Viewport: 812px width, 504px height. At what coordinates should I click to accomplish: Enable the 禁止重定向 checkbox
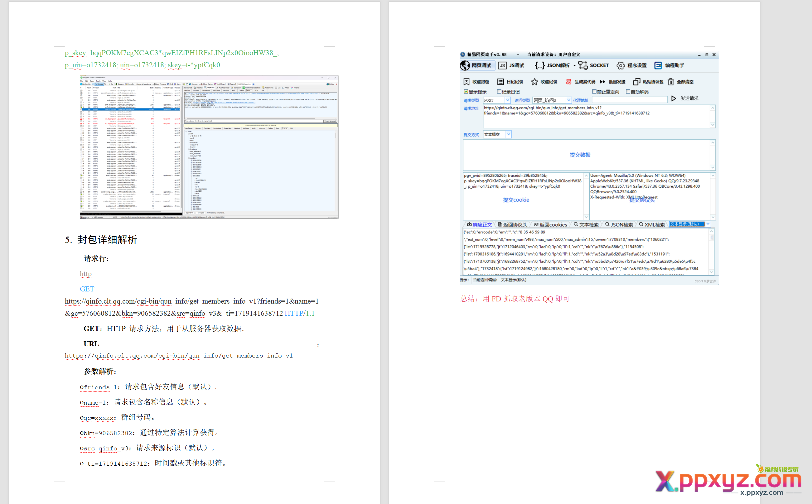coord(594,91)
